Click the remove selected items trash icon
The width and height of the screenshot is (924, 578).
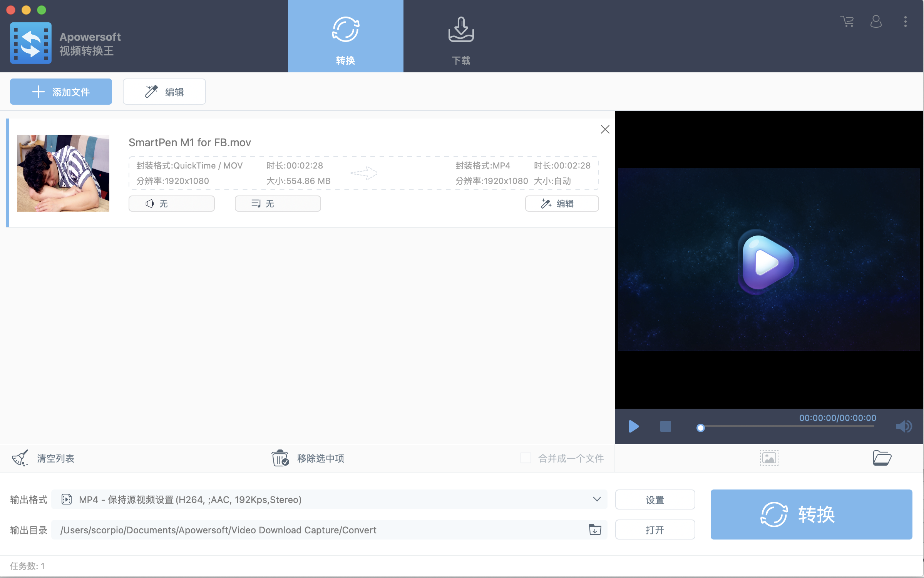[280, 458]
